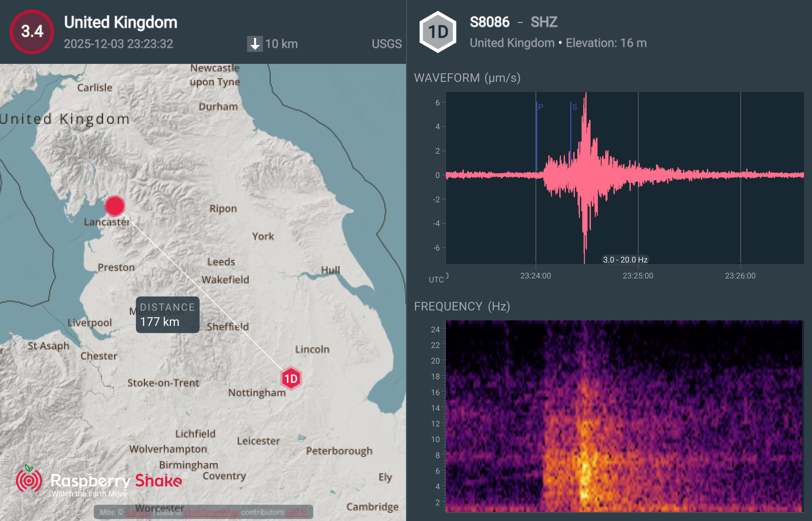Click the S wave arrival marker
This screenshot has height=521, width=812.
(x=574, y=107)
